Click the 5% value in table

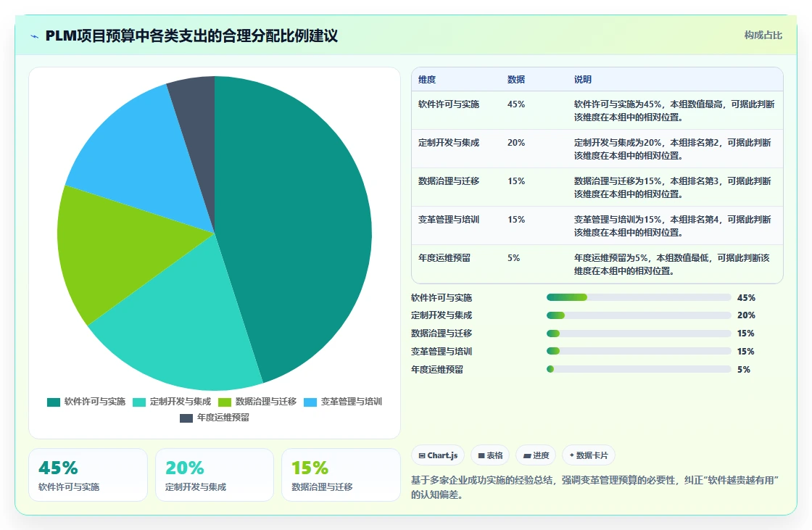[x=514, y=257]
